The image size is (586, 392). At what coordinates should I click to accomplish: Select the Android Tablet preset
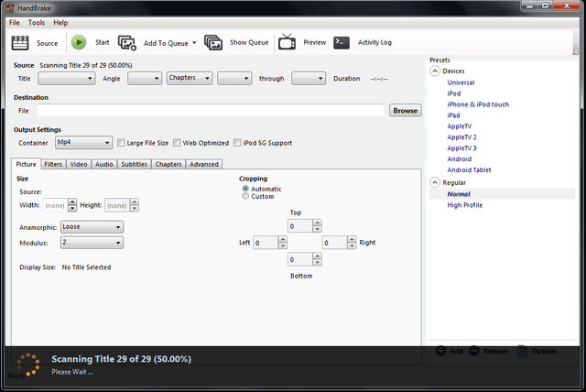point(469,169)
